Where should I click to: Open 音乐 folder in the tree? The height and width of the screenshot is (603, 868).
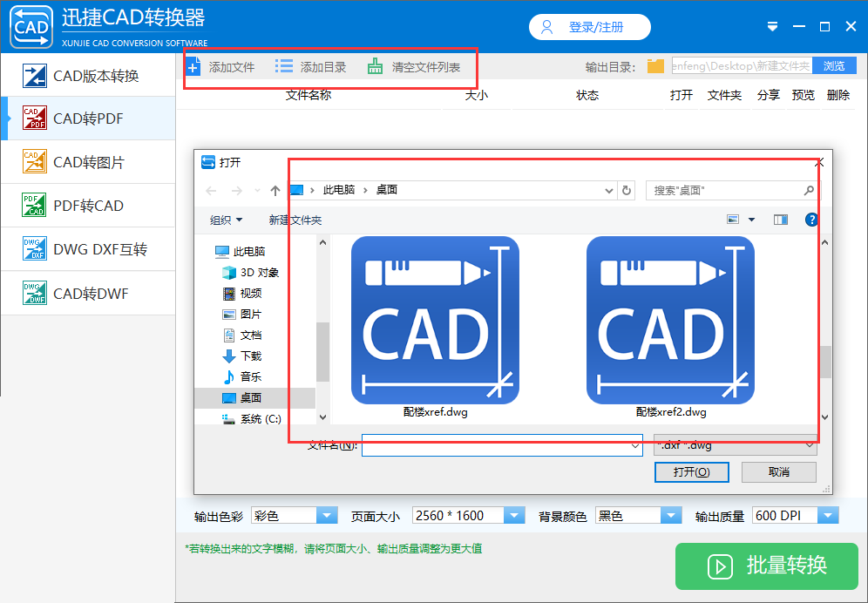coord(242,376)
